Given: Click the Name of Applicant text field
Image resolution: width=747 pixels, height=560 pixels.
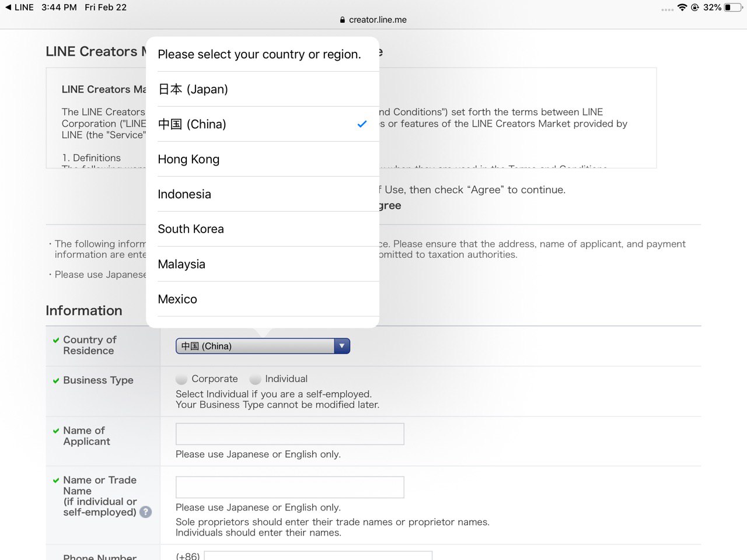Looking at the screenshot, I should 290,434.
